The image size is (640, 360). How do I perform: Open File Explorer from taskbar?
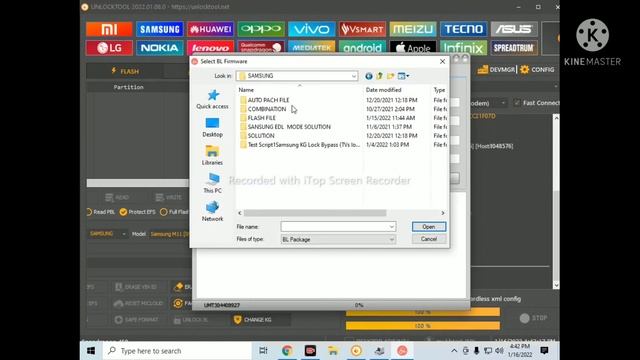[x=333, y=351]
